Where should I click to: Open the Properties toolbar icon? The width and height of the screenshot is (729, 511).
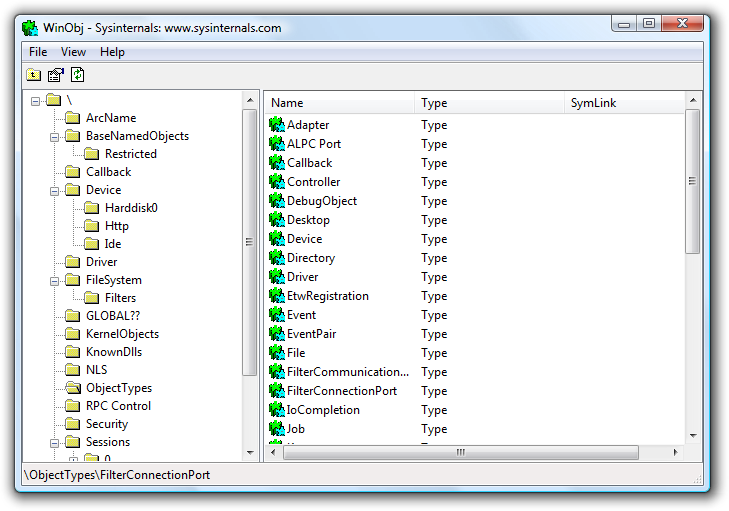(x=56, y=74)
